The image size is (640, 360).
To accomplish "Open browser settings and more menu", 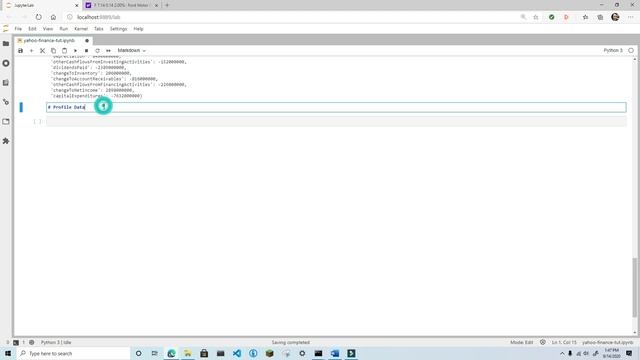I will coord(631,17).
